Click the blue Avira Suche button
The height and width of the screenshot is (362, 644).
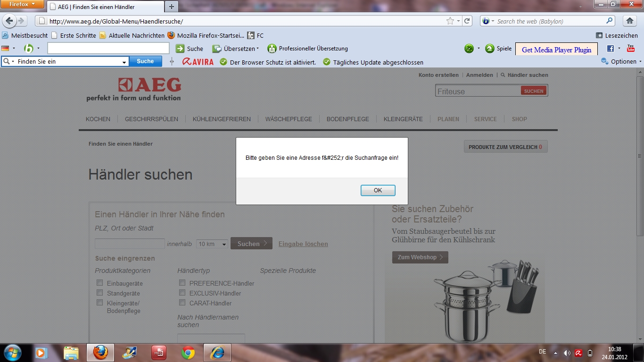(x=145, y=61)
